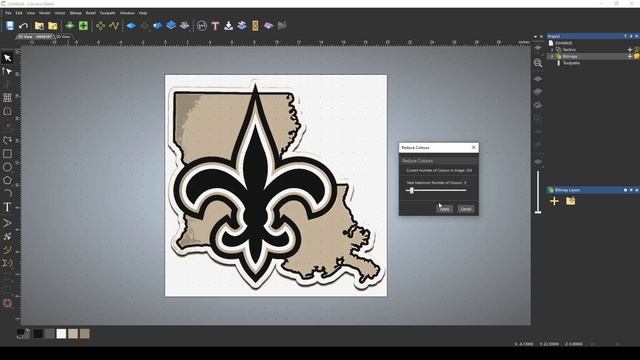The height and width of the screenshot is (360, 640).
Task: Select the Untitled project root item
Action: click(x=563, y=43)
